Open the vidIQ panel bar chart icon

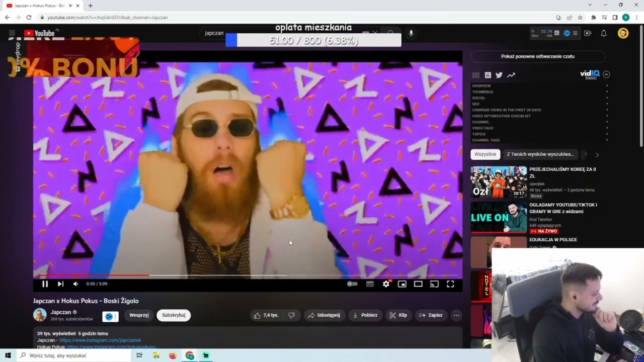point(488,75)
